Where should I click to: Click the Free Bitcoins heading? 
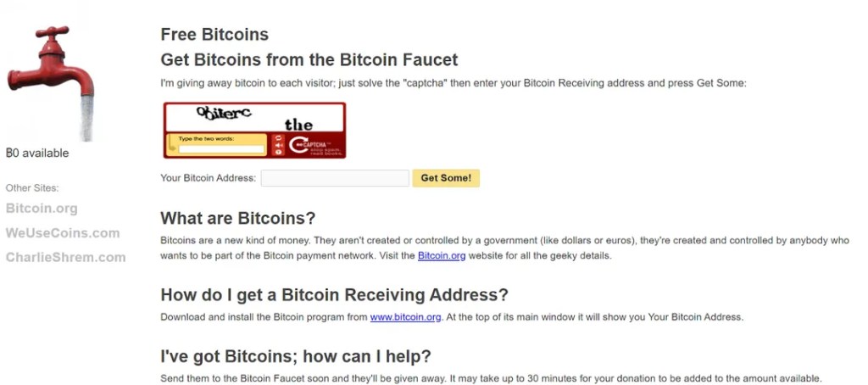tap(214, 35)
